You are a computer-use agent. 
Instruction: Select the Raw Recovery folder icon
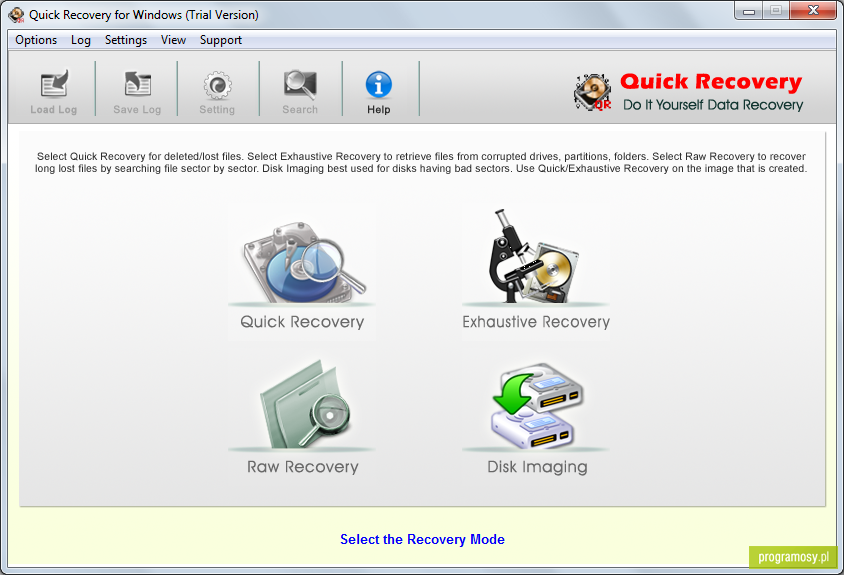(x=305, y=405)
